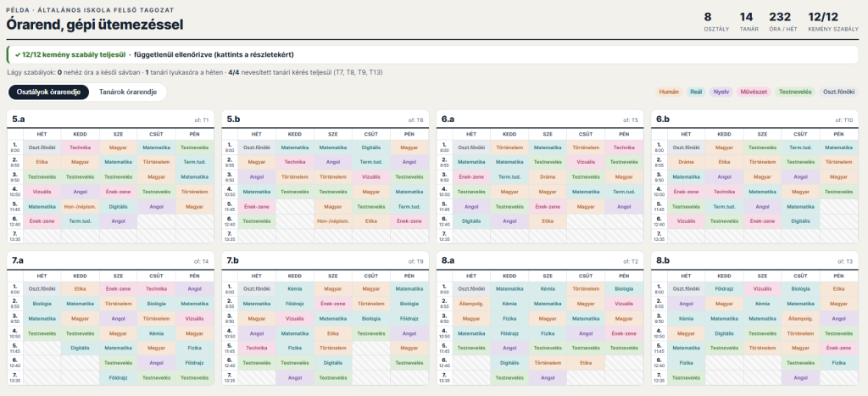The width and height of the screenshot is (868, 396).
Task: Click the 5.a Monday first lesson Oszt.főnöki
Action: click(x=42, y=148)
